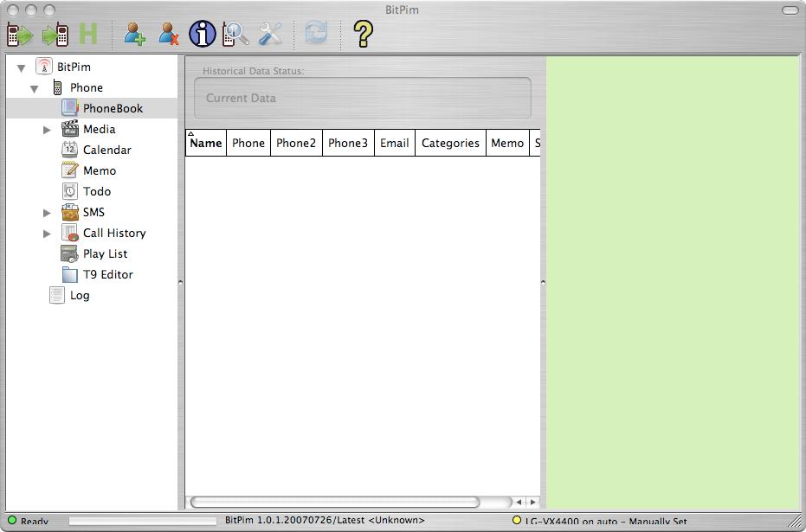Click the scroll right arrow
806x532 pixels.
[x=533, y=502]
